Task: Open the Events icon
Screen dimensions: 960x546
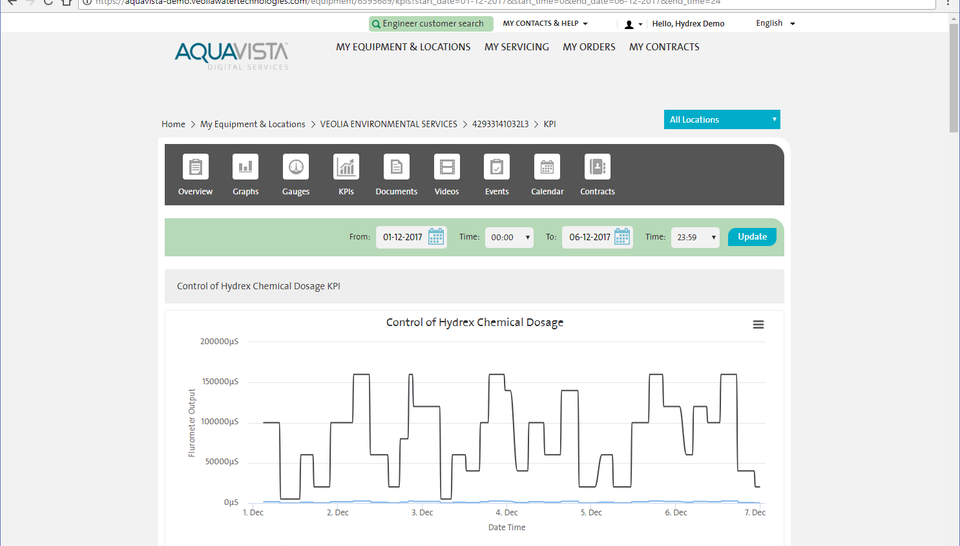Action: pyautogui.click(x=497, y=166)
